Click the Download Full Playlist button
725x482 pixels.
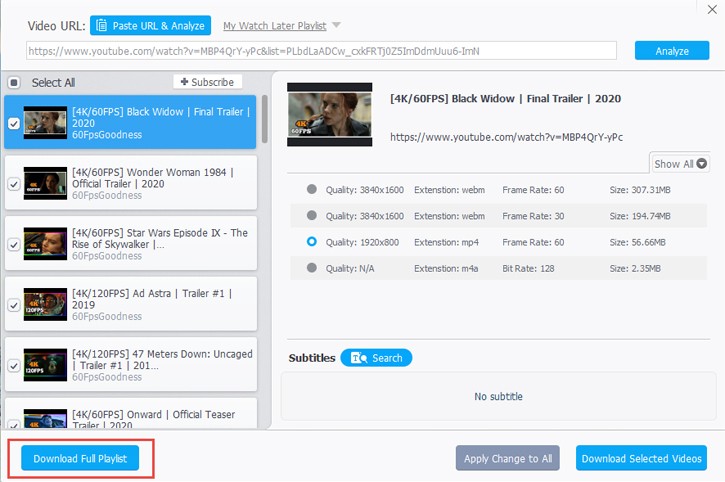80,458
